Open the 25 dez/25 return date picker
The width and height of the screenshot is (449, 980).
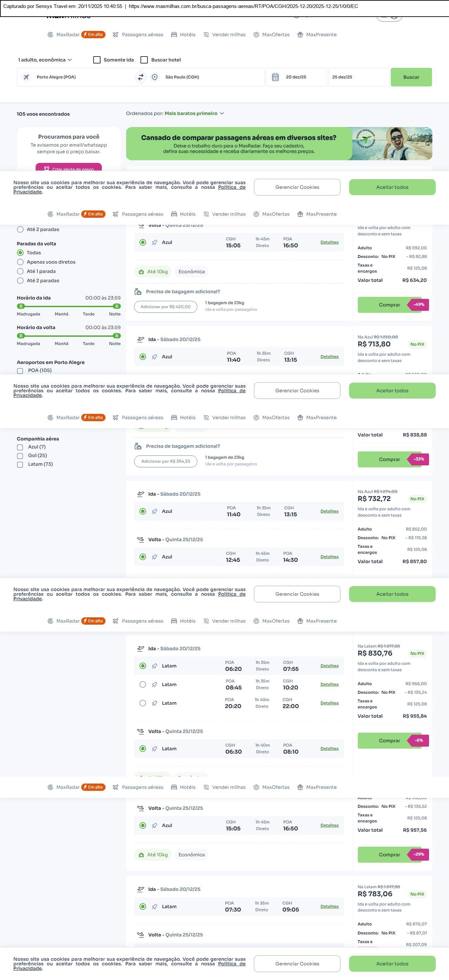[x=358, y=77]
